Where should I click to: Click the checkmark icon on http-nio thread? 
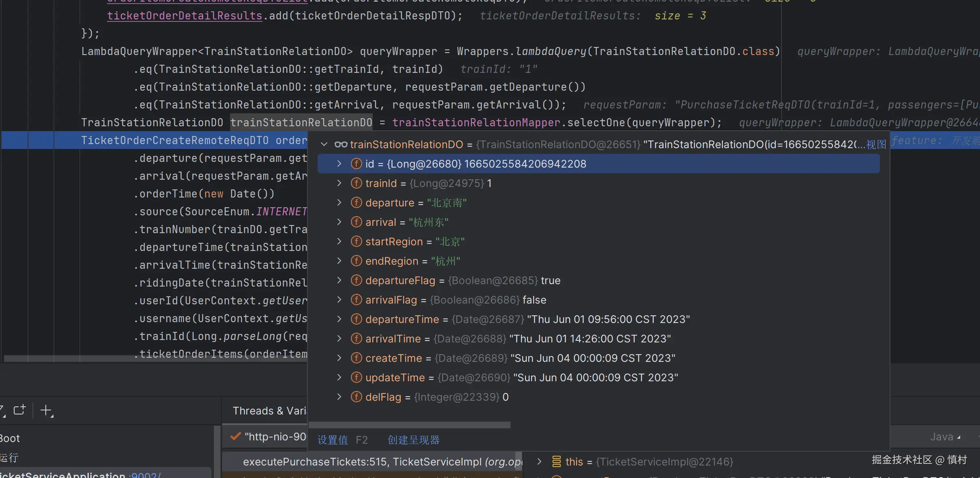pyautogui.click(x=235, y=437)
